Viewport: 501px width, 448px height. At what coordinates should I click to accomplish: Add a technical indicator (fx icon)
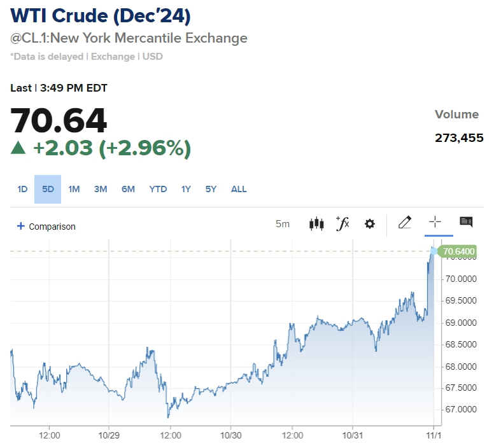tap(342, 223)
